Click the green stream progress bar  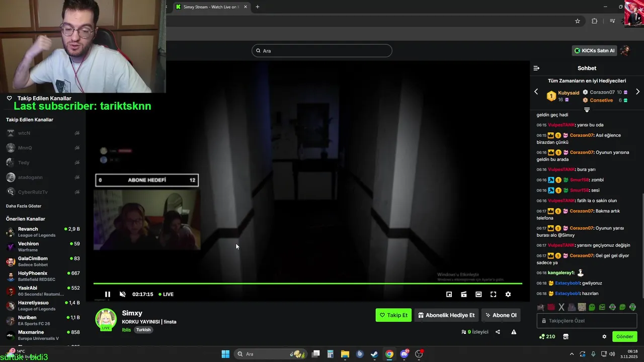click(307, 284)
